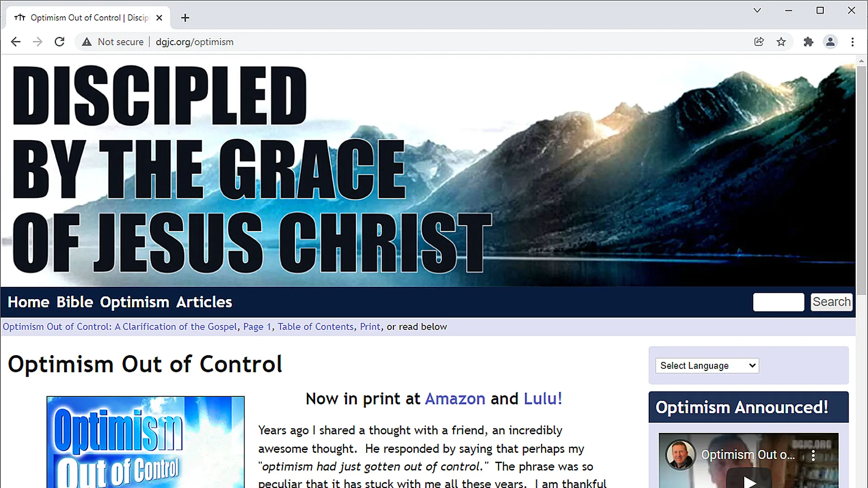
Task: Click the Chrome menu three-dots icon
Action: 853,42
